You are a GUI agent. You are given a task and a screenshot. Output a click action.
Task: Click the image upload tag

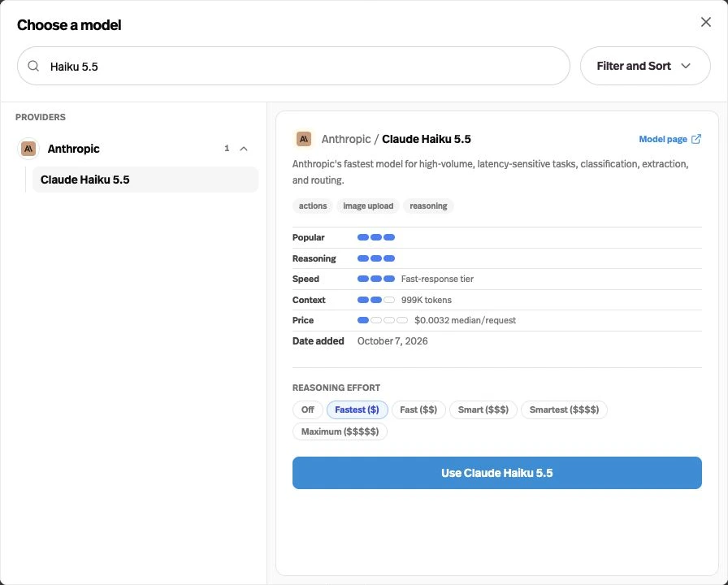click(368, 206)
